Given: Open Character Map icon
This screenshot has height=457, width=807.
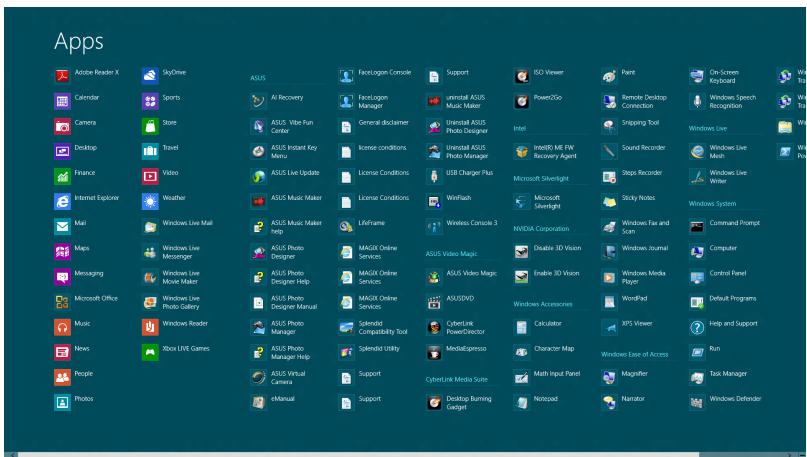Looking at the screenshot, I should pos(521,352).
